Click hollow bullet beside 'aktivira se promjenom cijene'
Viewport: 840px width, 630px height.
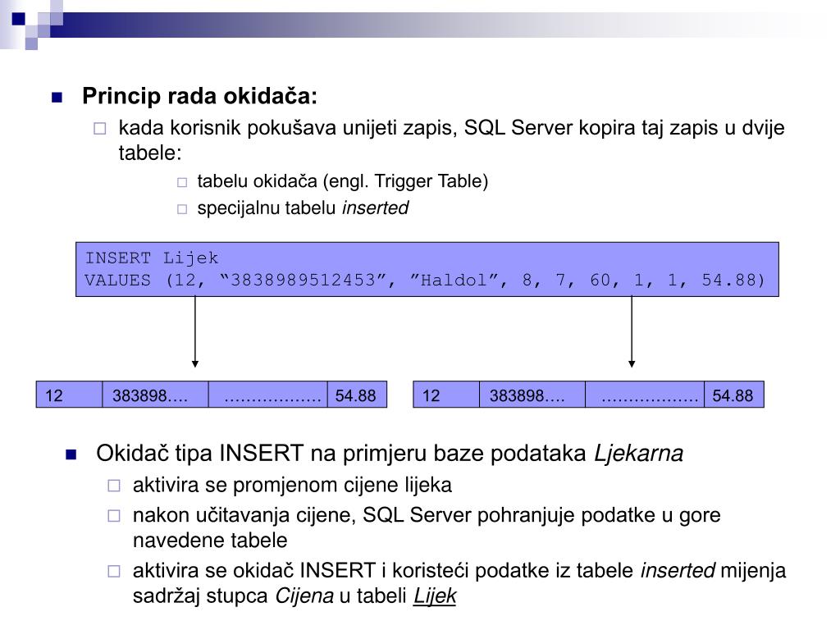114,486
